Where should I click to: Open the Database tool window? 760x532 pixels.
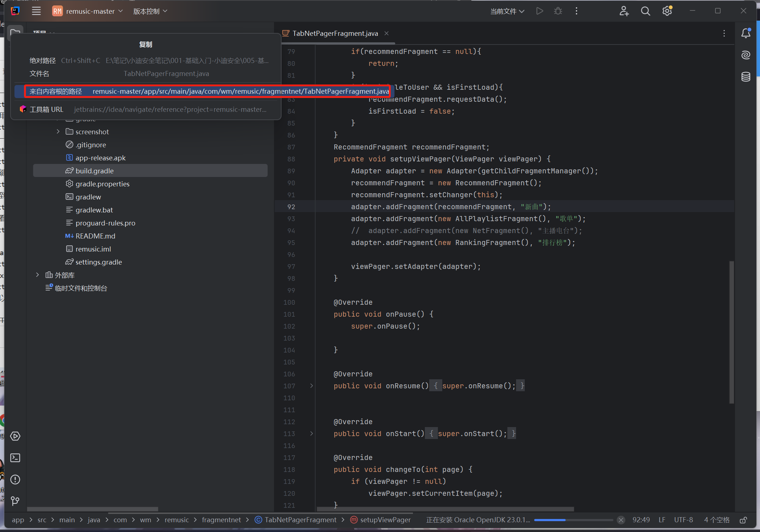[746, 77]
